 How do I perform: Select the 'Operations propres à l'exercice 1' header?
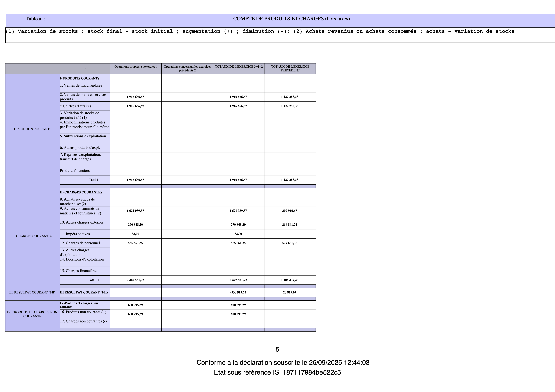point(136,67)
